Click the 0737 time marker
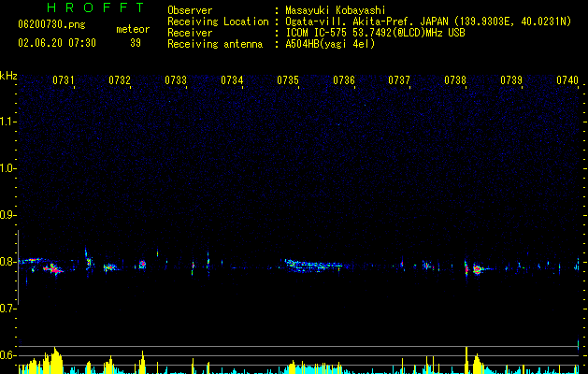Viewport: 588px width, 374px height. [399, 80]
